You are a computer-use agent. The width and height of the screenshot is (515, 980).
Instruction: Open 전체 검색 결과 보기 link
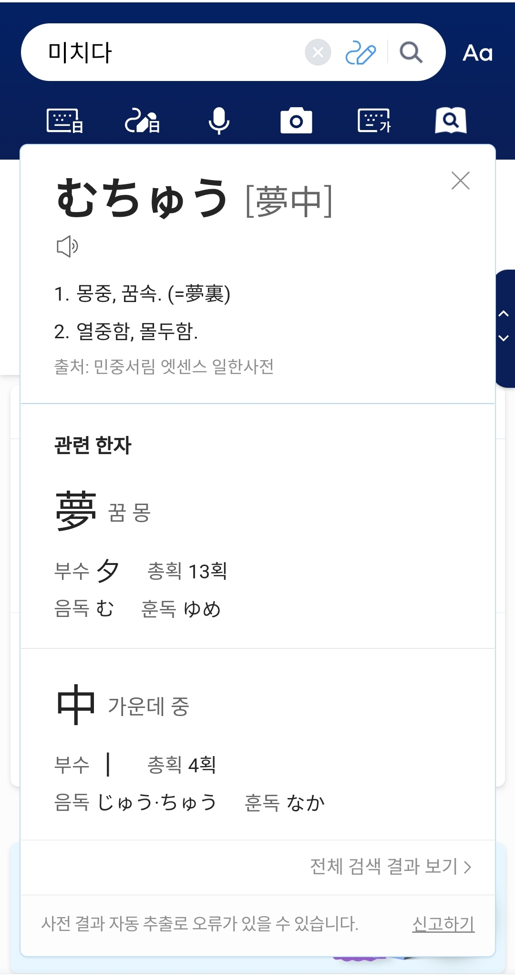pos(391,867)
